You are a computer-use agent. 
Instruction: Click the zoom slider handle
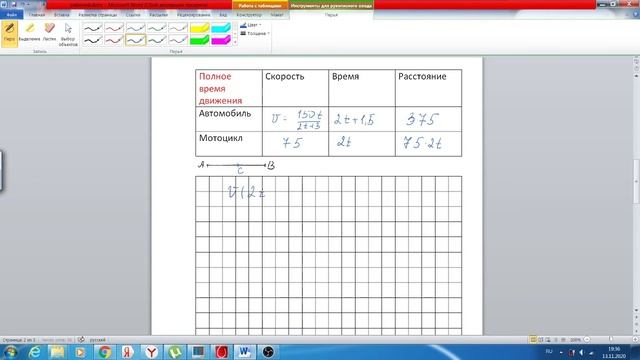(x=611, y=340)
